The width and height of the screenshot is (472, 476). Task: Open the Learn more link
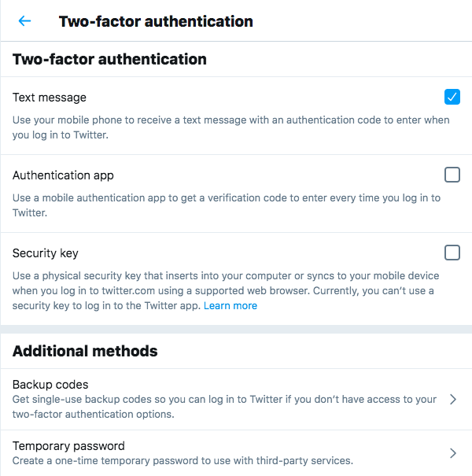(230, 305)
